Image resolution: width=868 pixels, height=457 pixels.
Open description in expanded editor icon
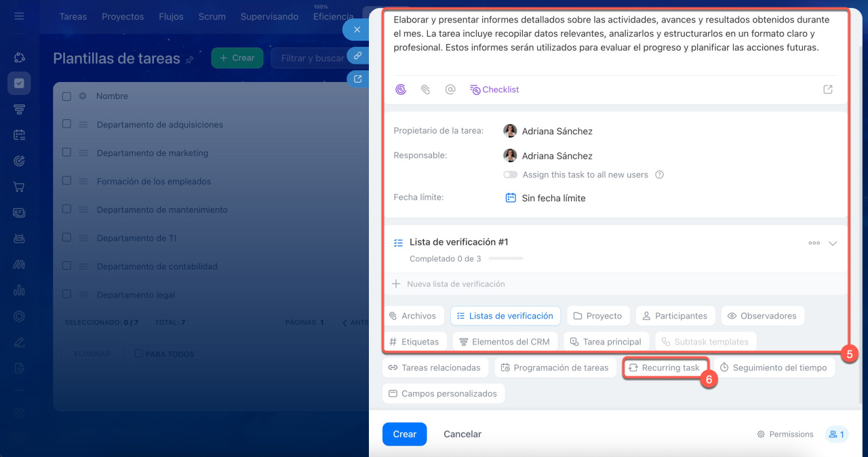(827, 90)
